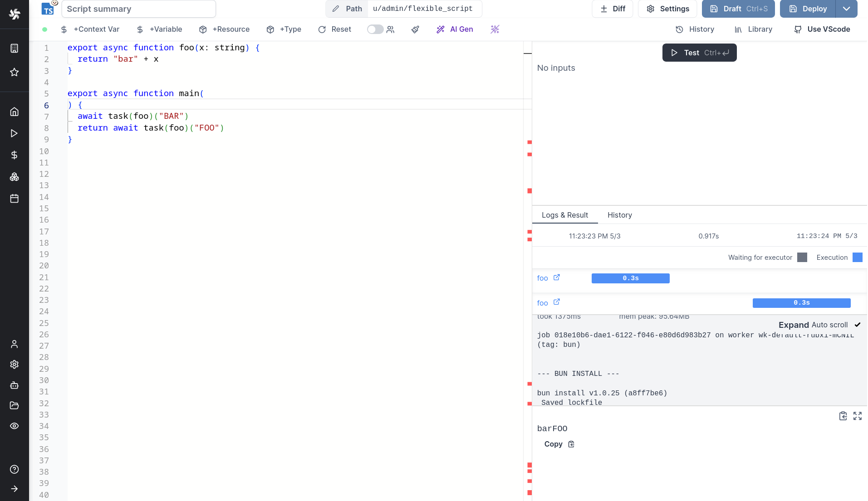Image resolution: width=868 pixels, height=501 pixels.
Task: Collapse the sidebar with the arrow icon
Action: coord(14,489)
